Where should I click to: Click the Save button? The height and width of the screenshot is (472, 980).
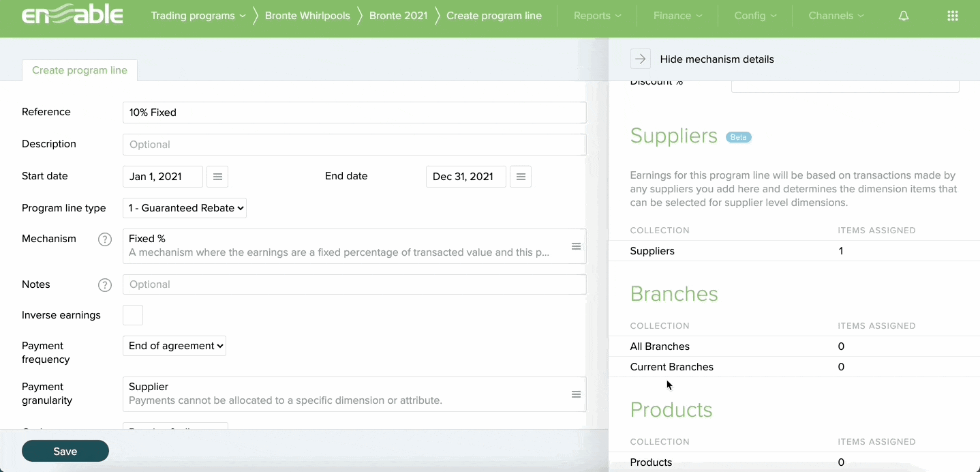coord(65,451)
